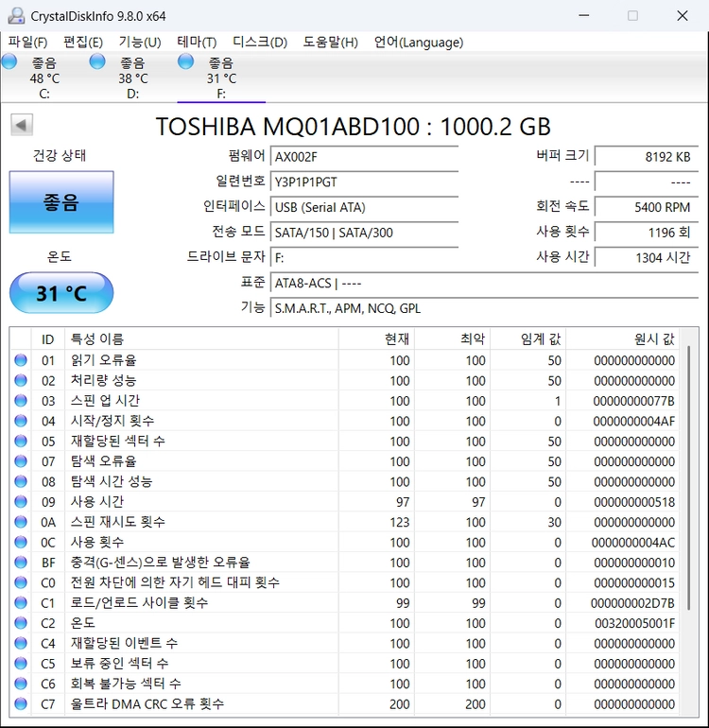Select the F: drive tab at 31 °C
This screenshot has height=728, width=709.
pyautogui.click(x=221, y=78)
